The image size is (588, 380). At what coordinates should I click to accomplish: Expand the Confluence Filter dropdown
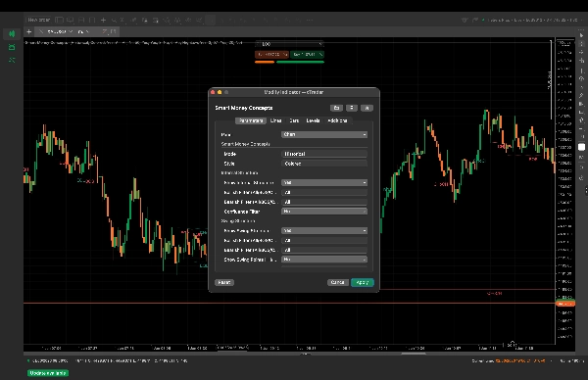click(x=324, y=212)
